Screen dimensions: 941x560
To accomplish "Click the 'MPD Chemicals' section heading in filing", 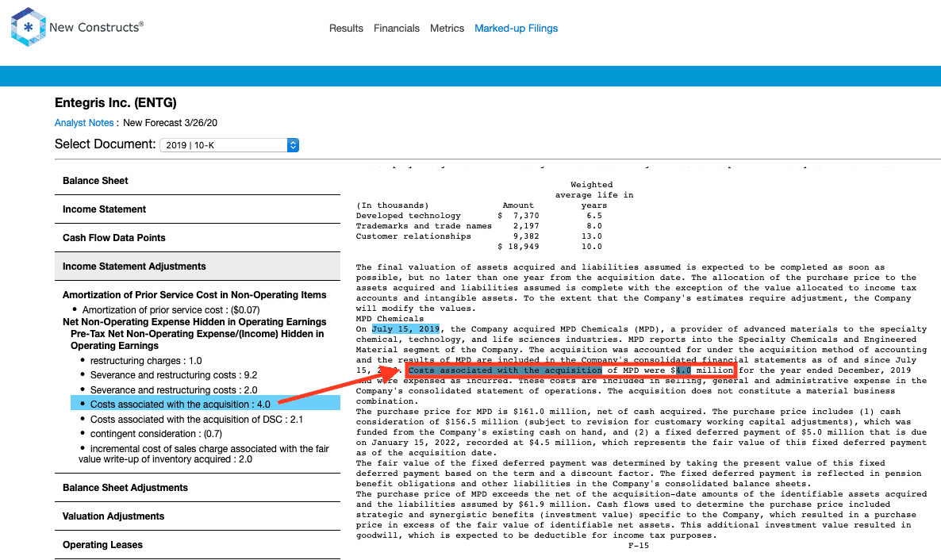I will pos(390,319).
